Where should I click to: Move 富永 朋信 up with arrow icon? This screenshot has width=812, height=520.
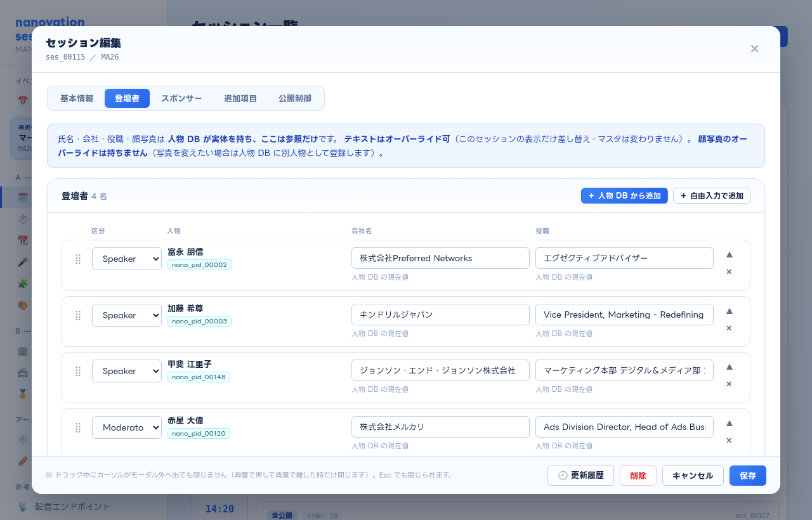pos(729,254)
